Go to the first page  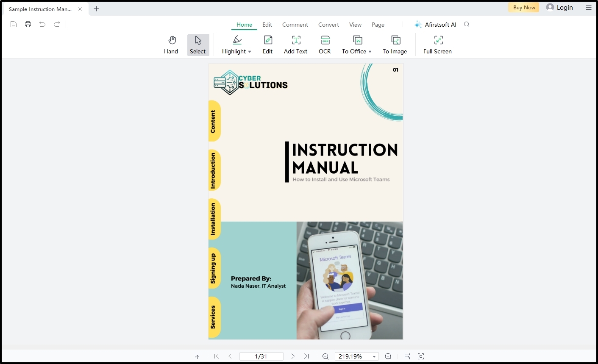click(217, 356)
